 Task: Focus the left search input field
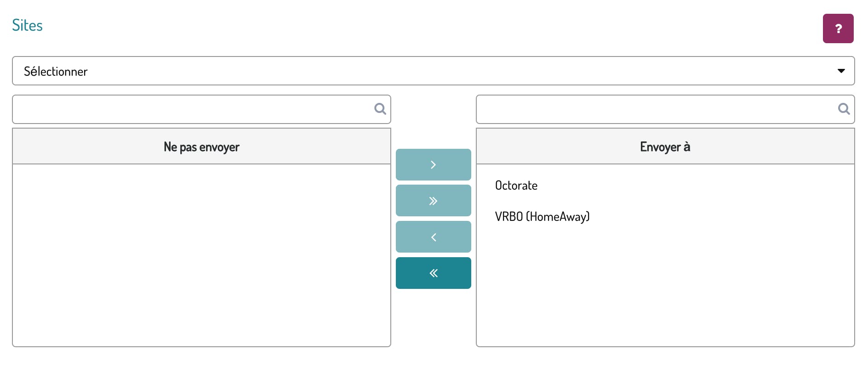[x=193, y=109]
